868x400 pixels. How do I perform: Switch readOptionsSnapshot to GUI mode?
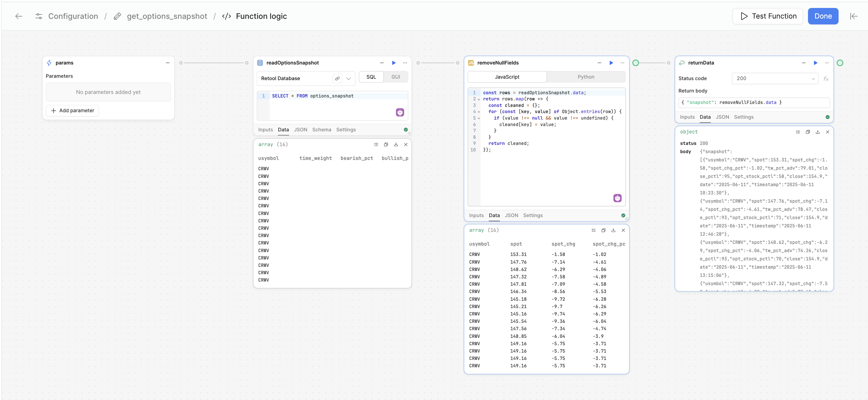395,77
